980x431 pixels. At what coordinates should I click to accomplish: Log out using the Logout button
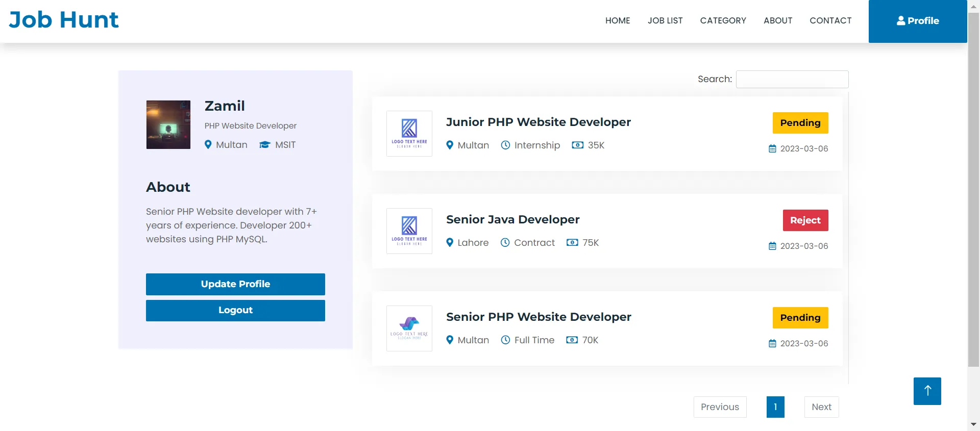[x=235, y=311]
